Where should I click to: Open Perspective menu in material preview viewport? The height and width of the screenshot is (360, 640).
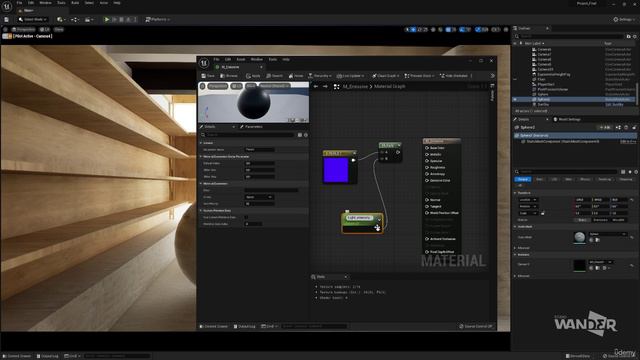[218, 86]
